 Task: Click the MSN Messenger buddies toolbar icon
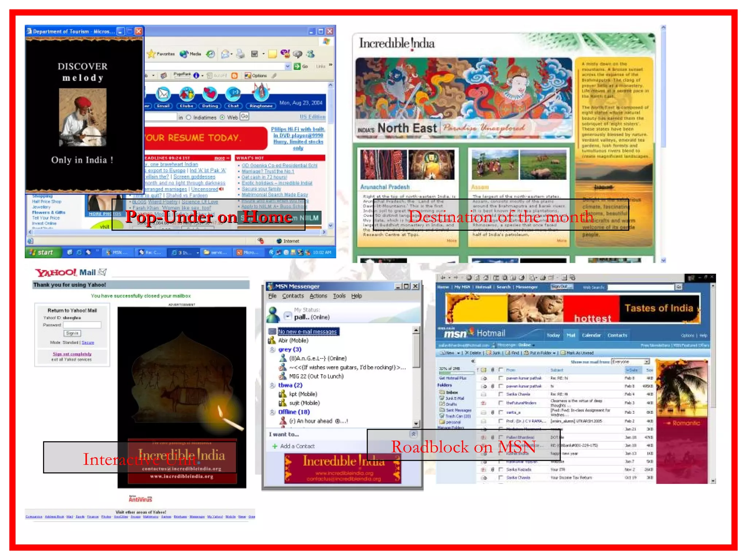pyautogui.click(x=310, y=54)
